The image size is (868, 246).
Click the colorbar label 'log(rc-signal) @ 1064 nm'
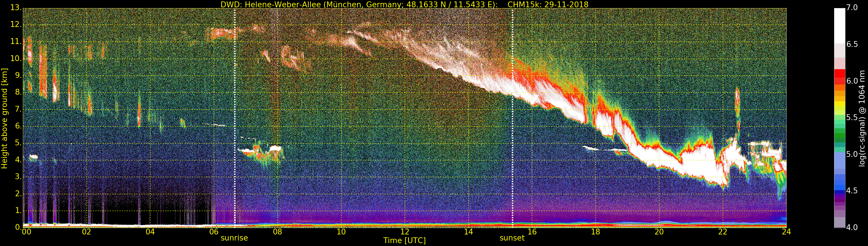click(x=862, y=118)
